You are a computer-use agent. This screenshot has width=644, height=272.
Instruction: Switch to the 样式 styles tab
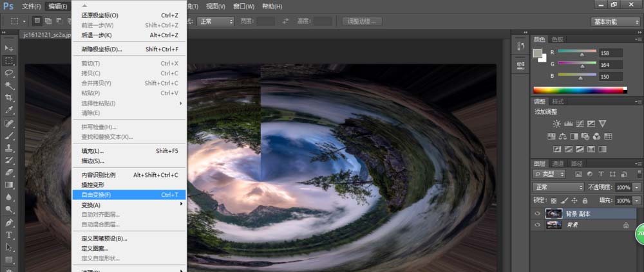(x=558, y=102)
